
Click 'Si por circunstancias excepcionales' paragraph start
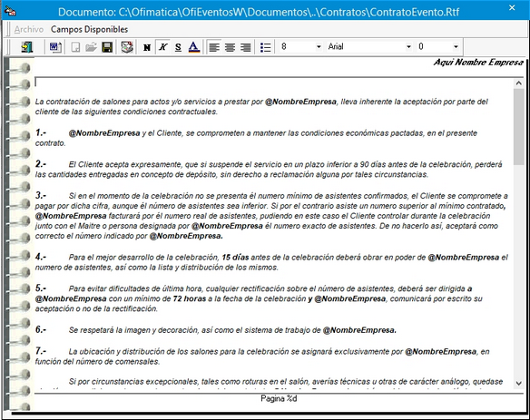pos(133,382)
